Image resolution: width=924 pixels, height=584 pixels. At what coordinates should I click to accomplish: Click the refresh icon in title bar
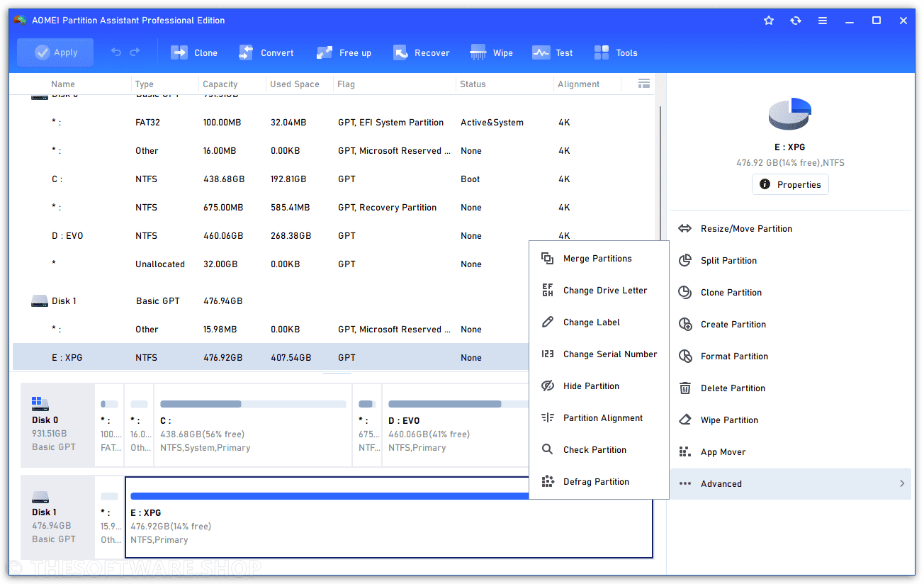tap(796, 21)
